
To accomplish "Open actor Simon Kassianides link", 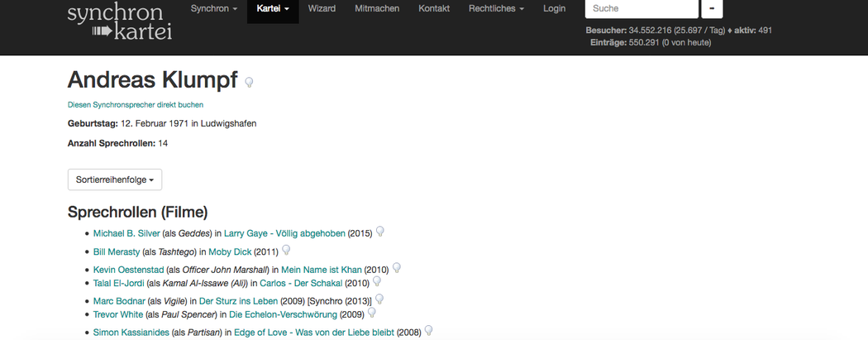I will click(131, 333).
